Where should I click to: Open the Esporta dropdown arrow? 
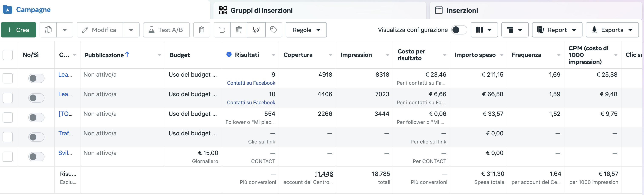click(631, 30)
